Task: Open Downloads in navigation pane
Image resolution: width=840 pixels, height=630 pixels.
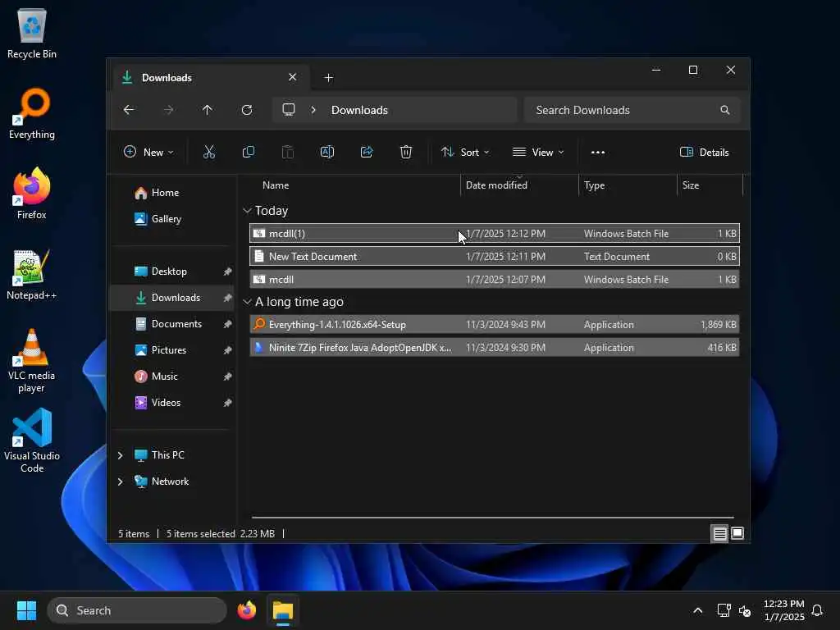Action: coord(172,298)
